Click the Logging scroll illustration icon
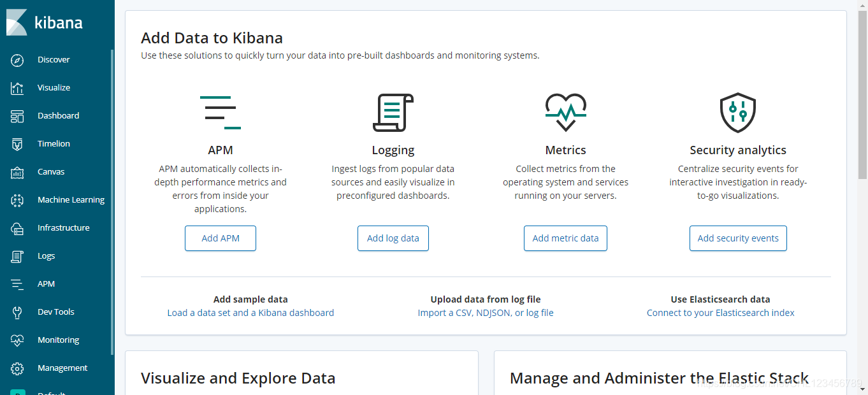 (393, 113)
